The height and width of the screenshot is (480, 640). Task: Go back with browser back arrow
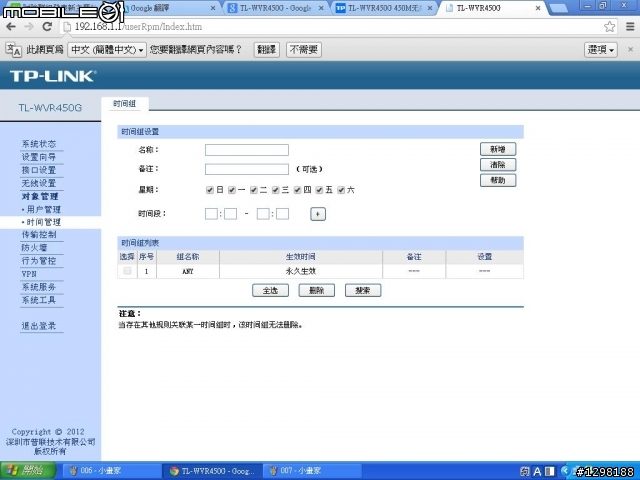pos(11,27)
